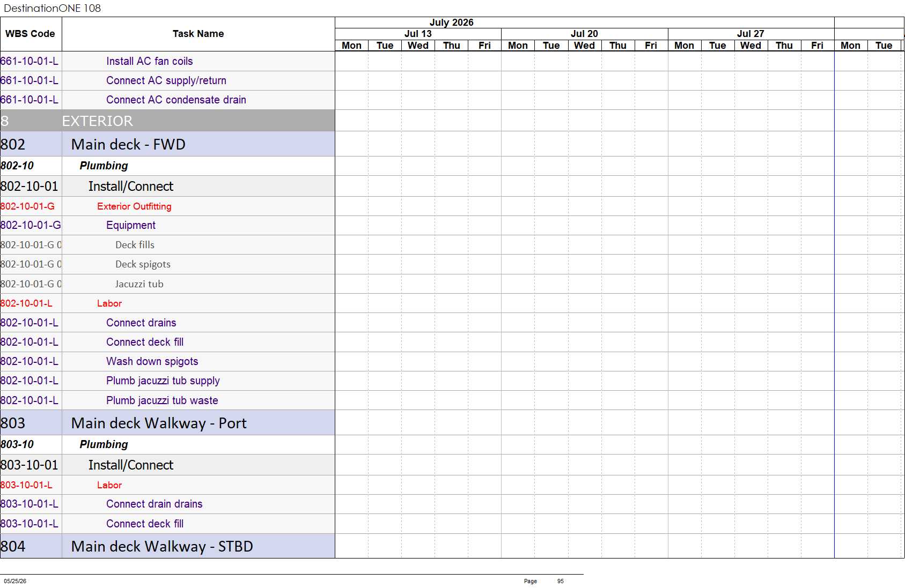Select the 803-10-01 Install/Connect row

tap(167, 465)
